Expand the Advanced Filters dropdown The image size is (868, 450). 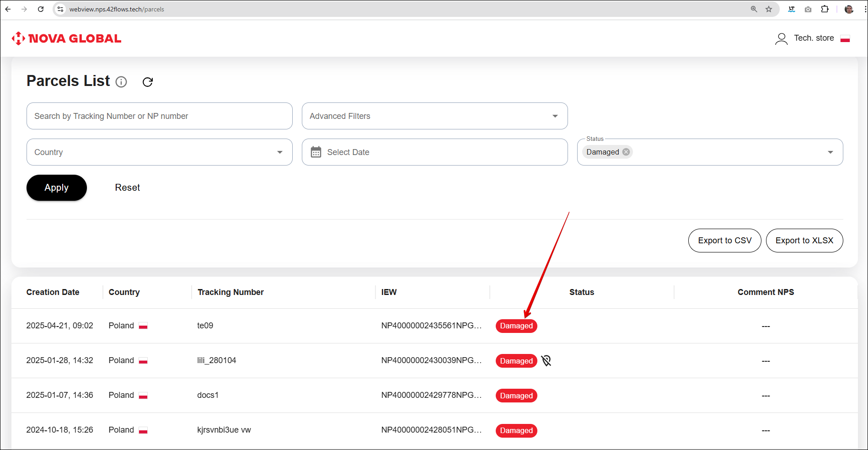[555, 116]
